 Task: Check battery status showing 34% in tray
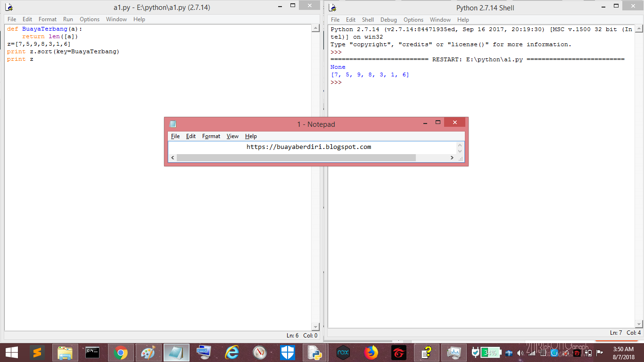point(490,352)
